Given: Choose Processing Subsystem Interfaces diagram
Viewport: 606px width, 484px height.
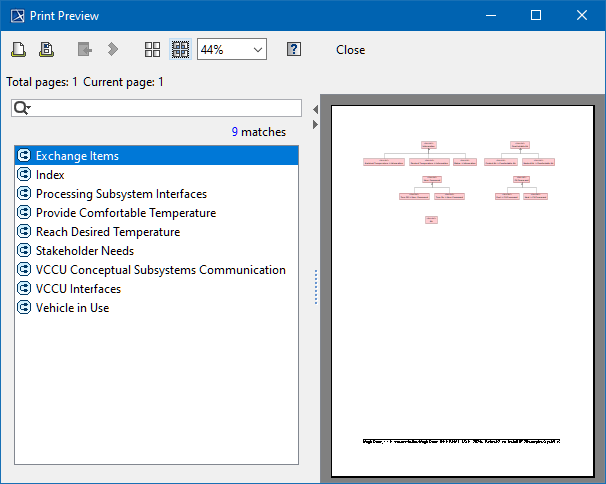Looking at the screenshot, I should [121, 194].
